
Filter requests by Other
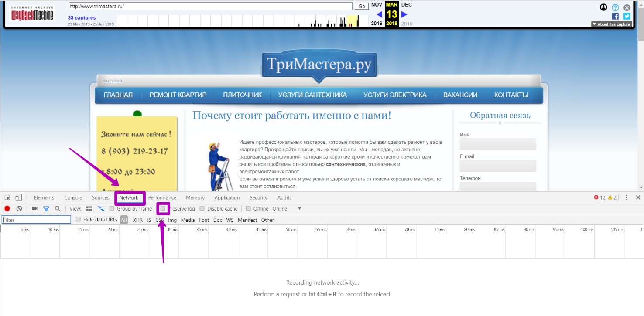(x=267, y=220)
